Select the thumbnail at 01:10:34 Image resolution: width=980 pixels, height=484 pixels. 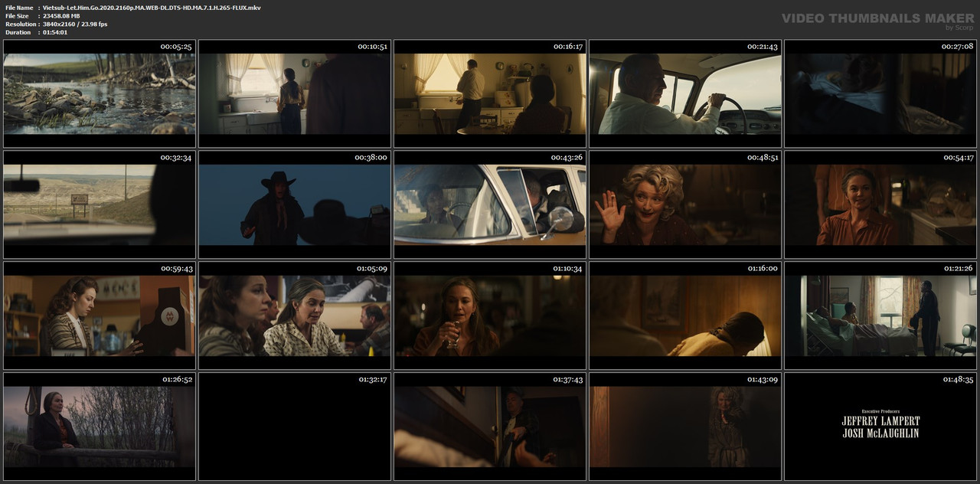[x=490, y=316]
